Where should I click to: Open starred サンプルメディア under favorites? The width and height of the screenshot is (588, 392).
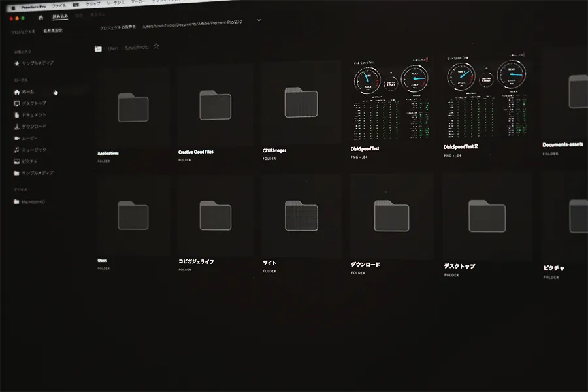point(34,63)
